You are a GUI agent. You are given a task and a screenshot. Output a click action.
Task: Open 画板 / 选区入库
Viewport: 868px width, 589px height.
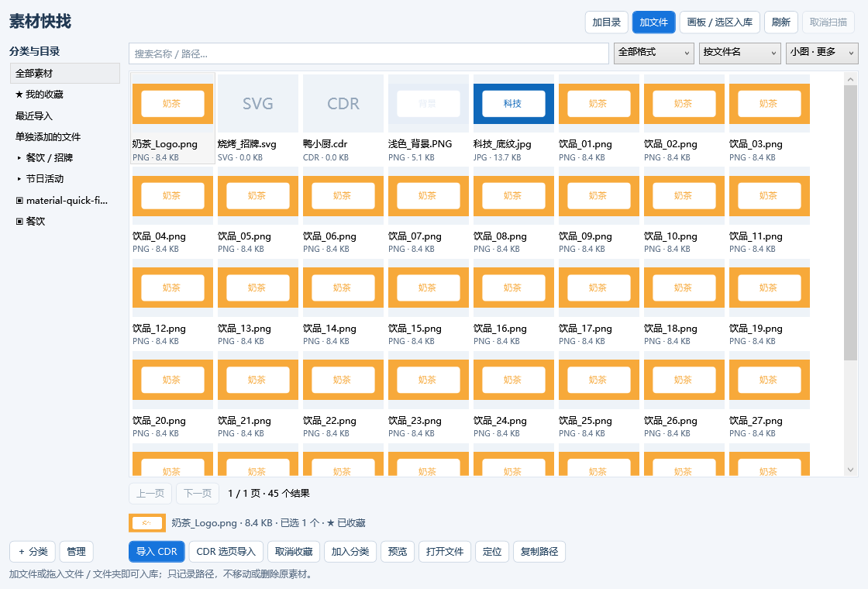(x=720, y=22)
